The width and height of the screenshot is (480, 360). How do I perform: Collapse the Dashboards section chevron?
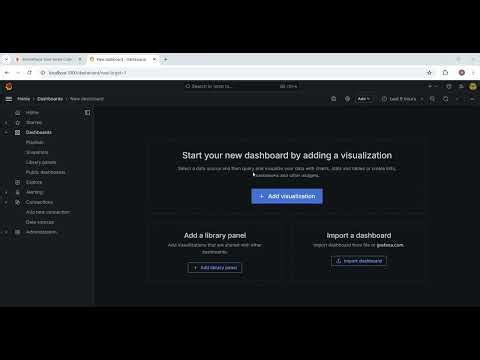[6, 132]
